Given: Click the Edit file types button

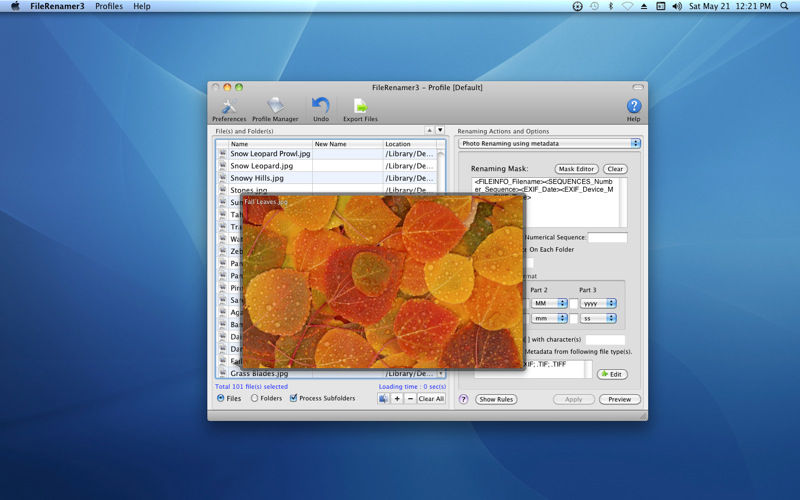Looking at the screenshot, I should pyautogui.click(x=612, y=374).
